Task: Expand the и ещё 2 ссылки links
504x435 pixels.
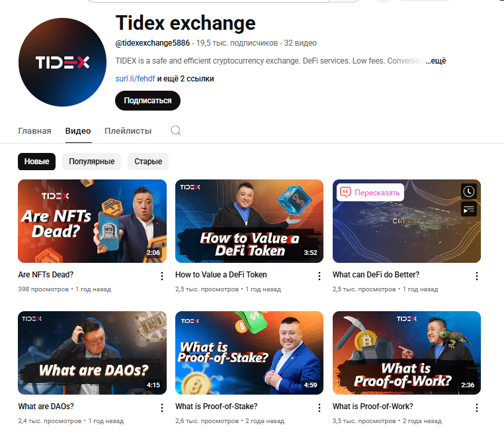Action: (x=185, y=79)
